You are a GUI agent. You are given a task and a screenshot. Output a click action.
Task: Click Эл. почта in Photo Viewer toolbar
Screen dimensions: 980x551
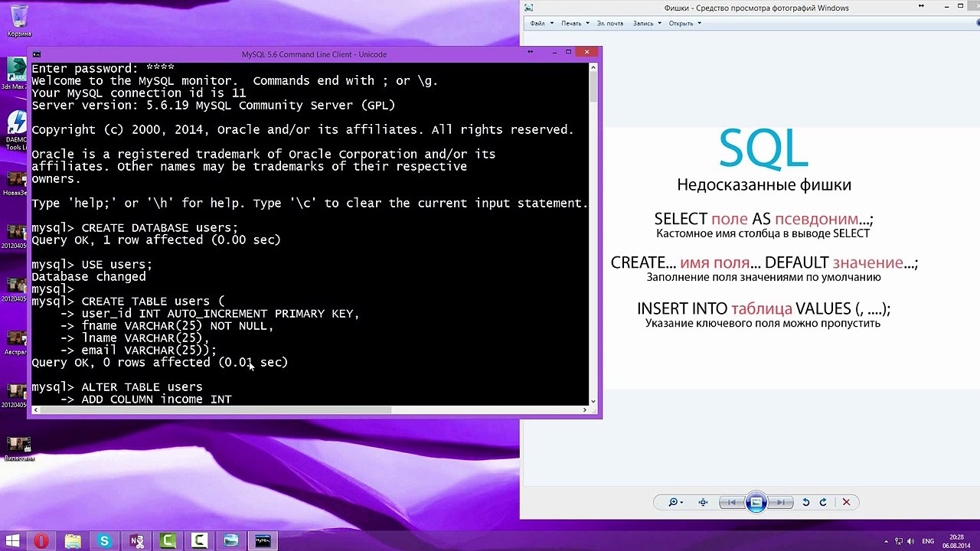610,23
